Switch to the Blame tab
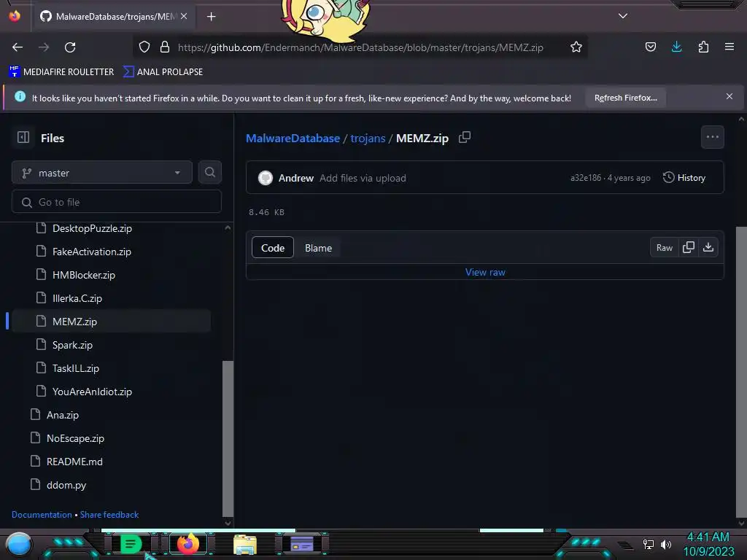Image resolution: width=747 pixels, height=560 pixels. coord(318,248)
